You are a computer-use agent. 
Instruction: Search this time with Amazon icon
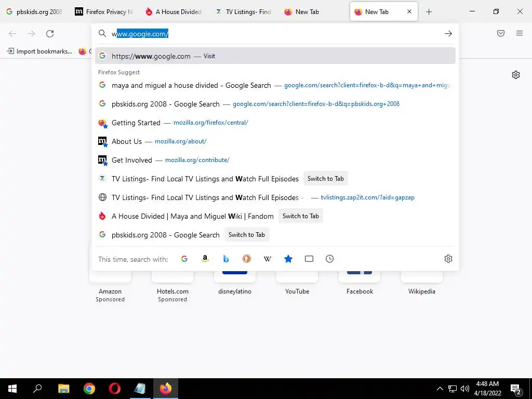[205, 259]
